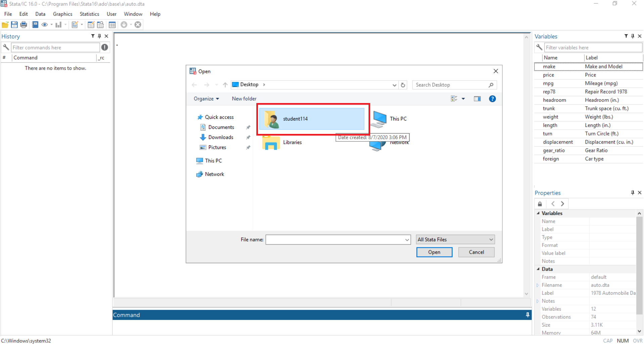Click the Cancel button in Open dialog
The height and width of the screenshot is (344, 644).
[476, 252]
